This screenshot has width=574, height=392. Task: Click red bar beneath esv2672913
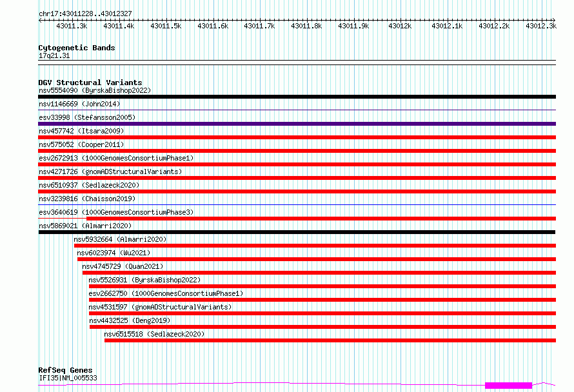coord(297,164)
